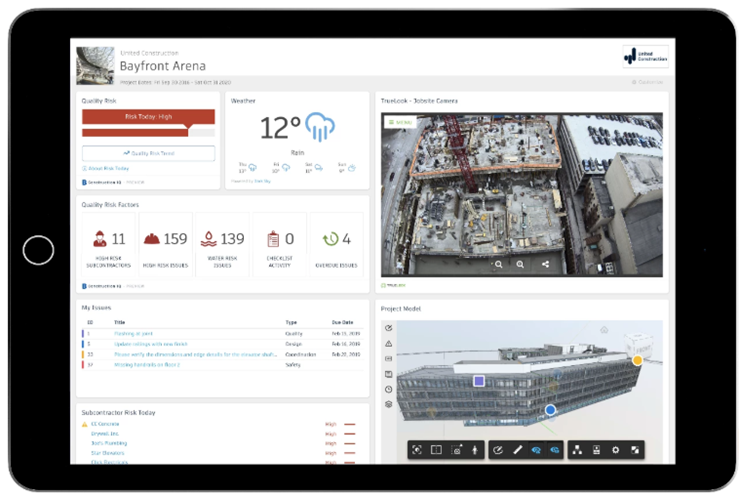Open Drywall Inc. subcontractor
The width and height of the screenshot is (740, 496).
pos(105,434)
